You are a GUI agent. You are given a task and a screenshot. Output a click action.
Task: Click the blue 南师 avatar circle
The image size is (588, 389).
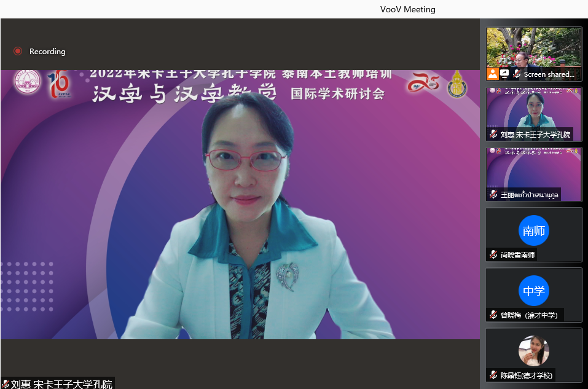point(534,230)
